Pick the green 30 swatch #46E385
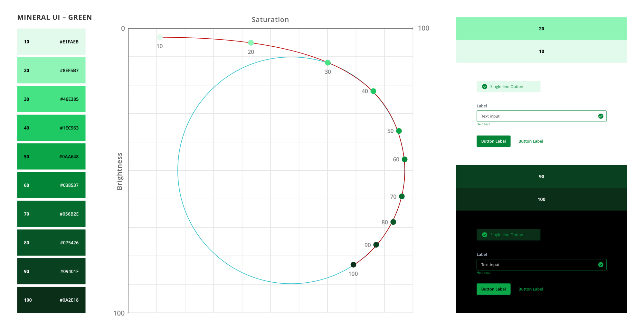 (51, 99)
